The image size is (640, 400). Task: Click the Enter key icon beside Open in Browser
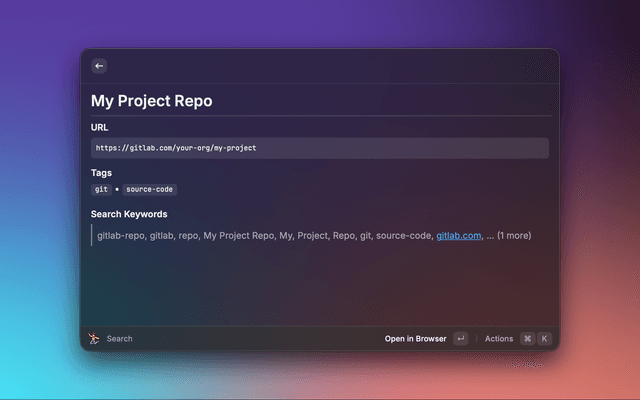(460, 339)
